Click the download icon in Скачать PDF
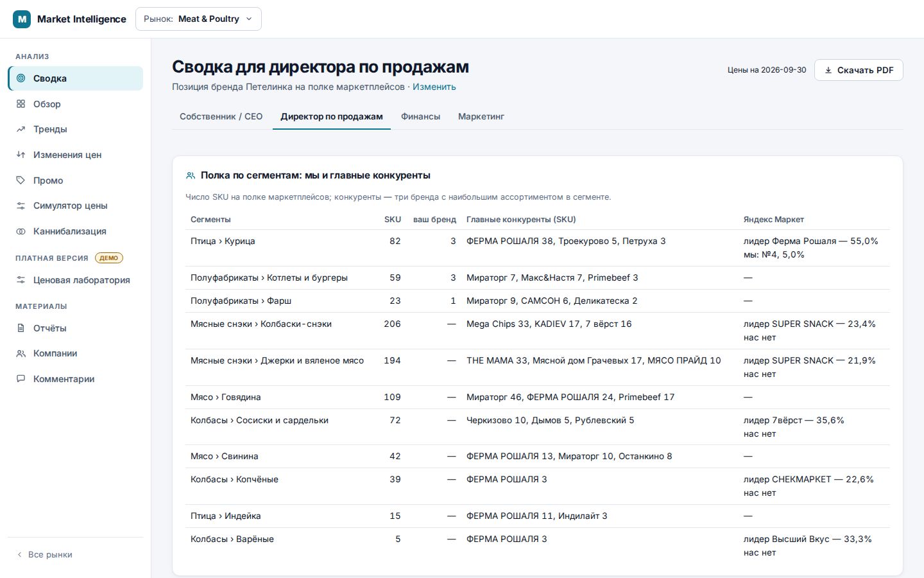924x578 pixels. [828, 70]
